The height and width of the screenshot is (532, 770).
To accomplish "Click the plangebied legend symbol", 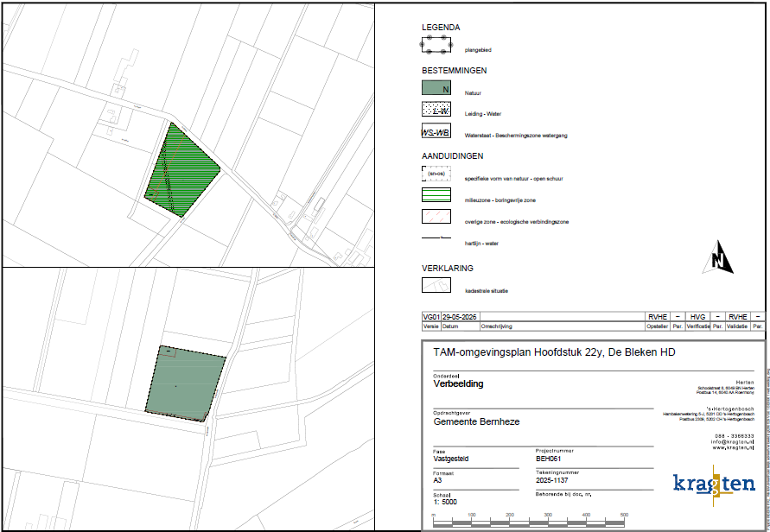I will pos(436,45).
